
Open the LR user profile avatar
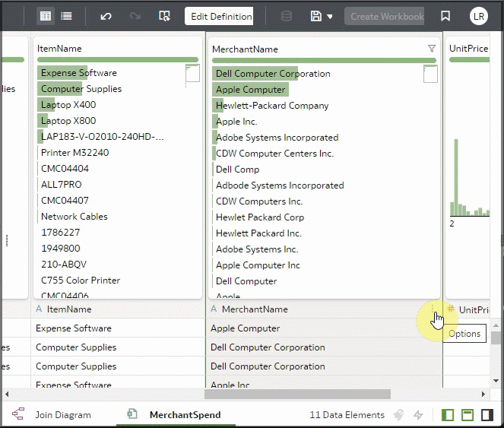(479, 16)
